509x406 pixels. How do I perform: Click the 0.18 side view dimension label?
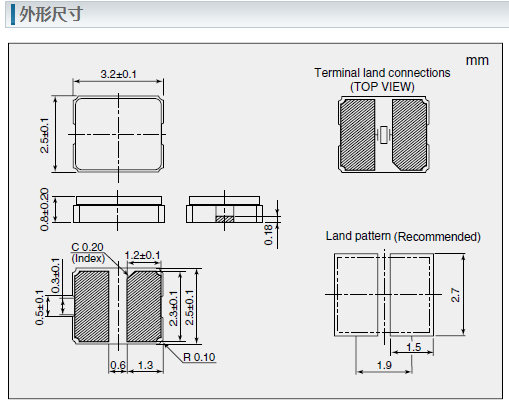[268, 235]
